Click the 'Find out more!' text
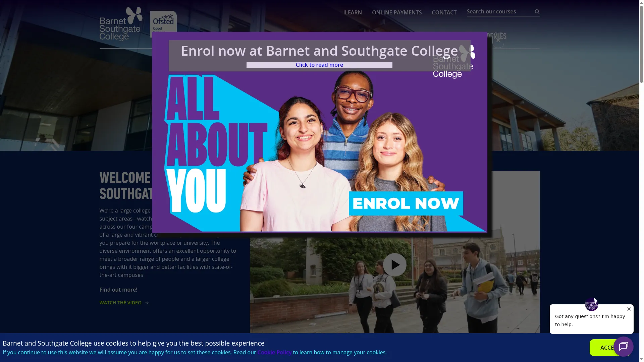This screenshot has height=362, width=644. [118, 290]
